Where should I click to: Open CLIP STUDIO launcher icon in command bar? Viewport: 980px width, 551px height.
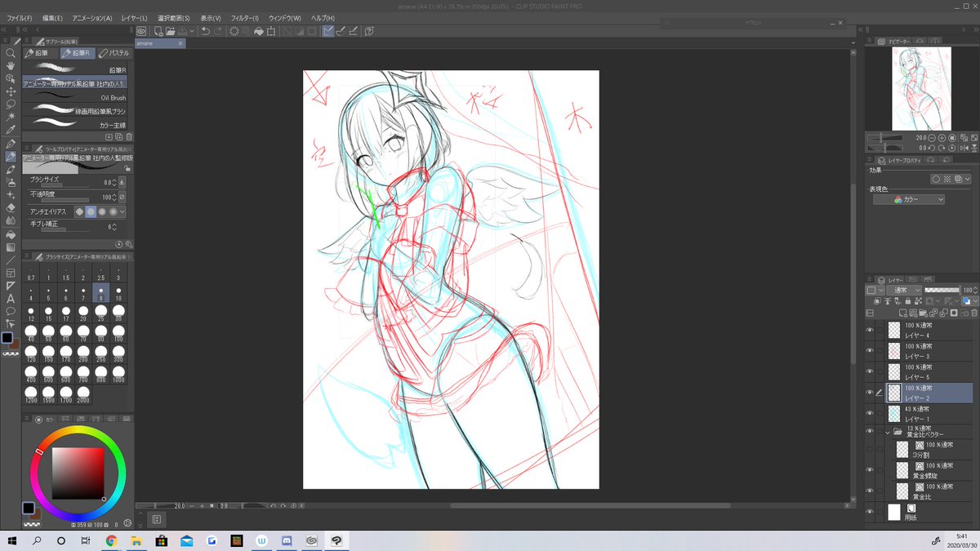tap(140, 31)
